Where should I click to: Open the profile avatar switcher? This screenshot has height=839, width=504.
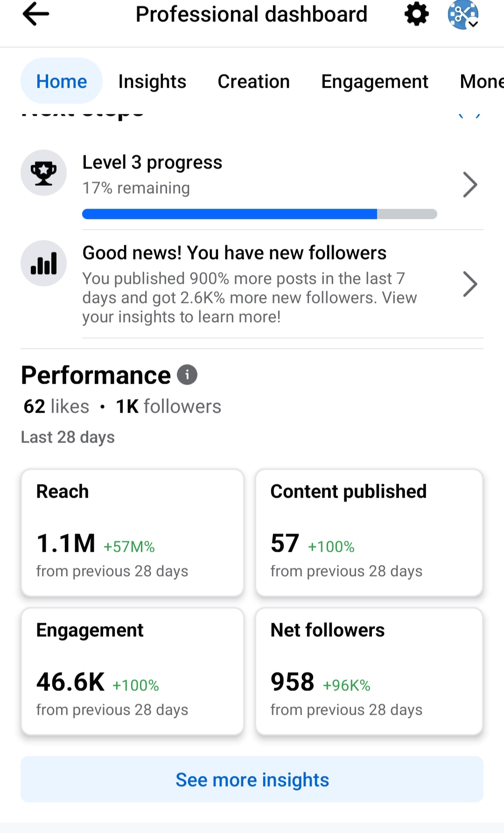463,14
